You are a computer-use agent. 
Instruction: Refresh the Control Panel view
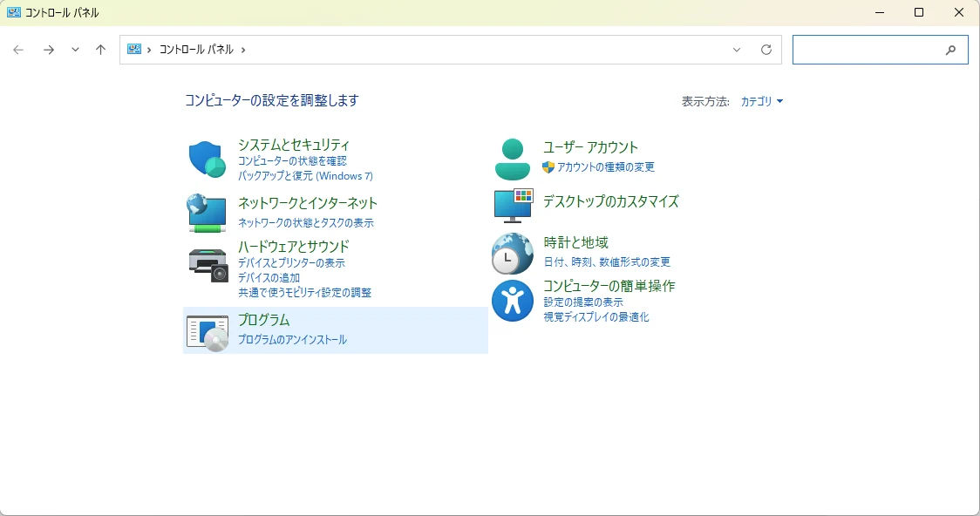(x=766, y=50)
